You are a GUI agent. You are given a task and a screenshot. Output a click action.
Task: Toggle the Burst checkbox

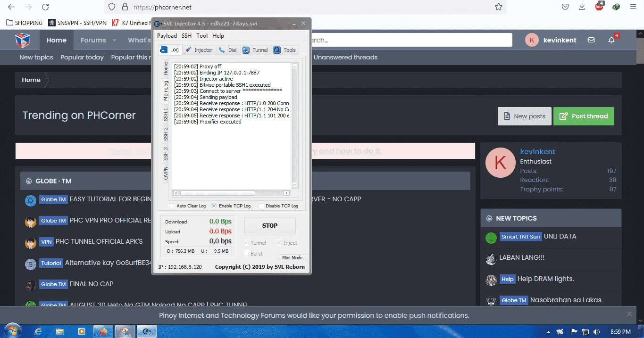pos(246,254)
